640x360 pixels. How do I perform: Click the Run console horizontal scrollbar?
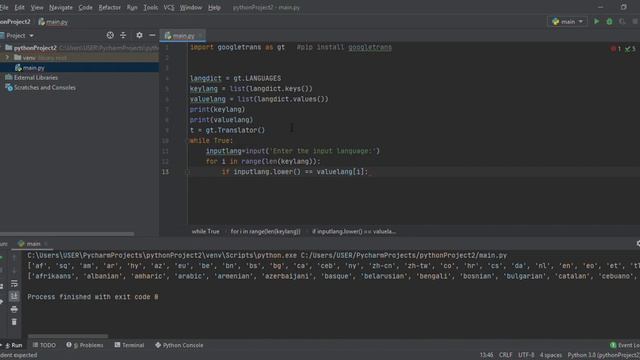pos(68,336)
